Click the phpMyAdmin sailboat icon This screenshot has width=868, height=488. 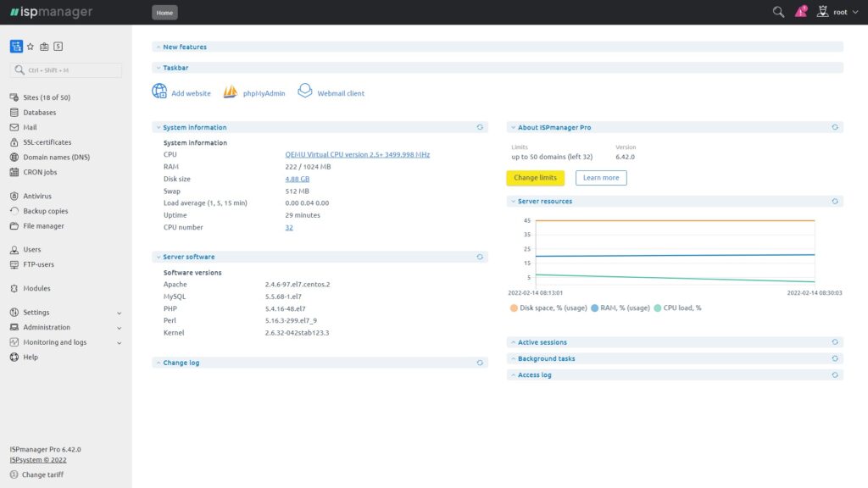click(x=230, y=92)
